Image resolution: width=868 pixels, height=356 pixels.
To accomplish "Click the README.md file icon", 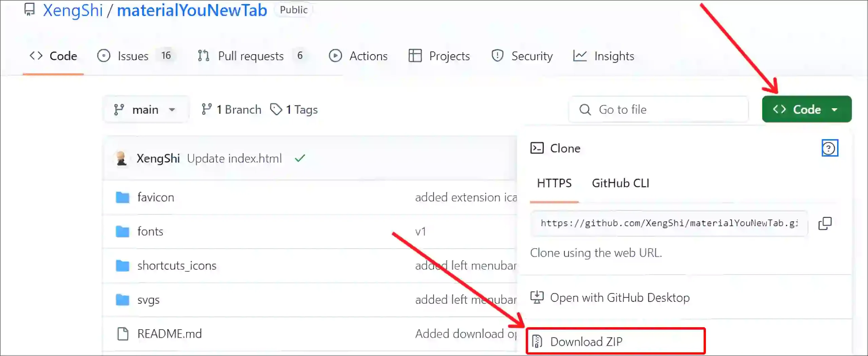I will point(123,334).
